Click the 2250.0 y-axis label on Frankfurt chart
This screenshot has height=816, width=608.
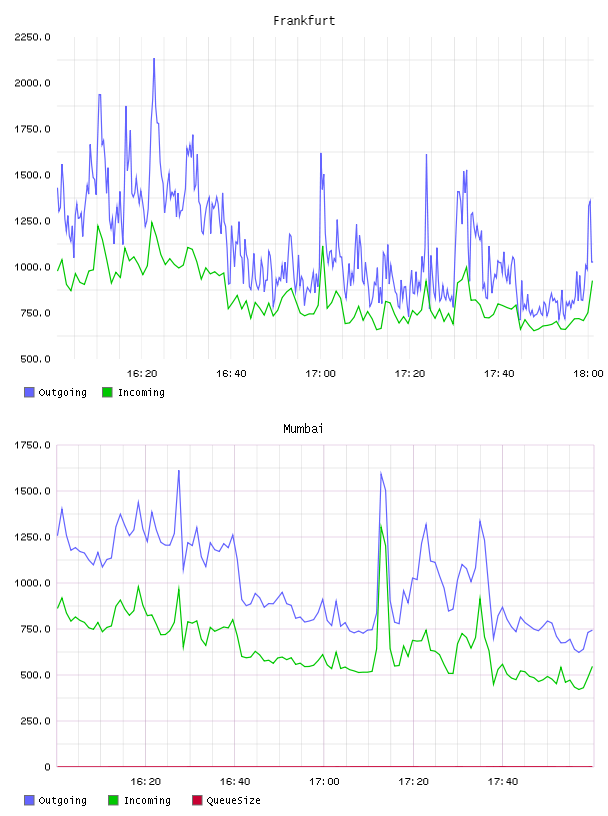32,37
